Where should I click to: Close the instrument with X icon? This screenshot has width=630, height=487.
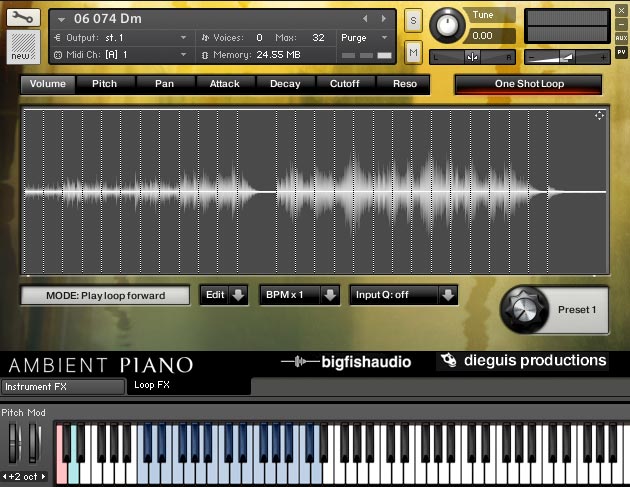(621, 11)
